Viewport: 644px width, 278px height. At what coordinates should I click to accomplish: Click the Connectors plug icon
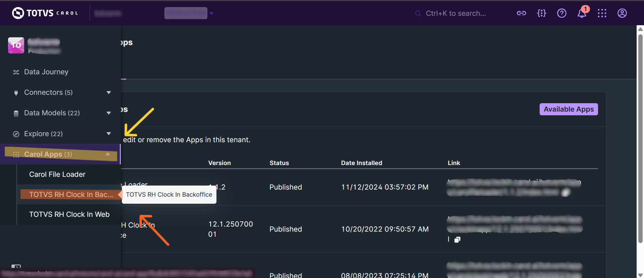coord(16,93)
